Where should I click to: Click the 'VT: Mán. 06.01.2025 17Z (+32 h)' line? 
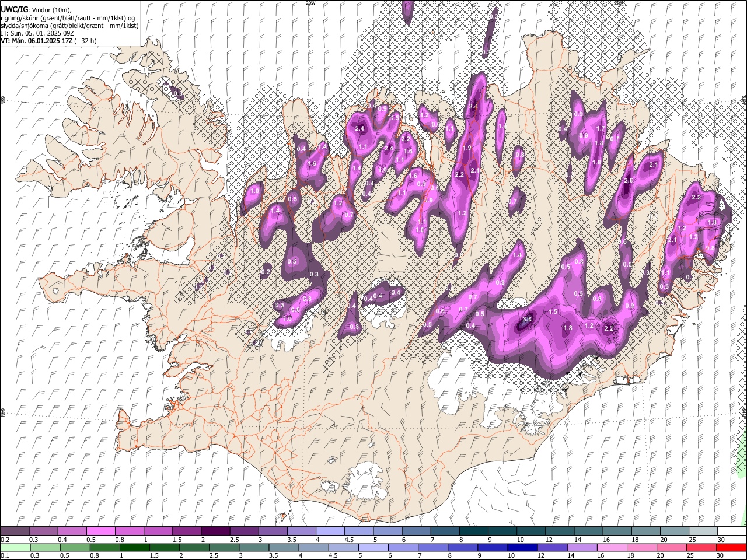pos(48,41)
